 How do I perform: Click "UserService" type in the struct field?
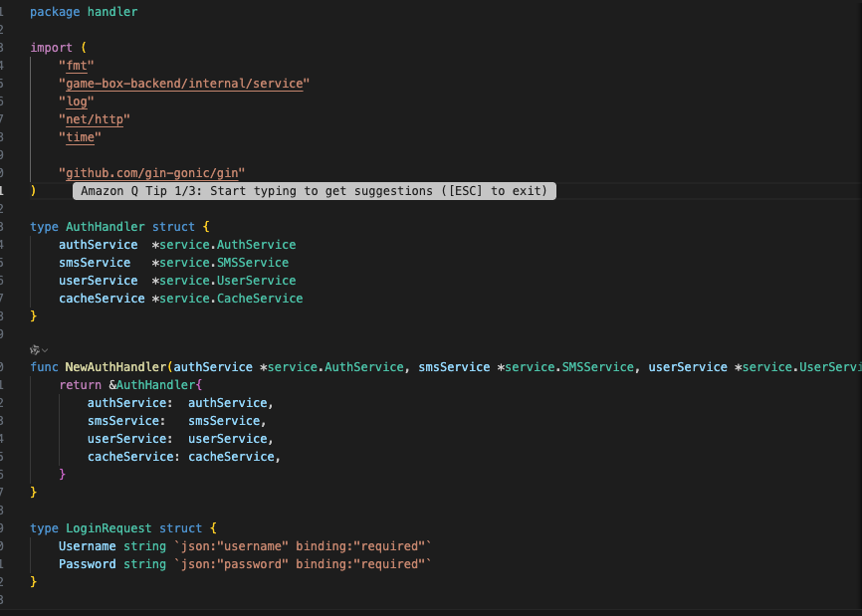(x=256, y=281)
